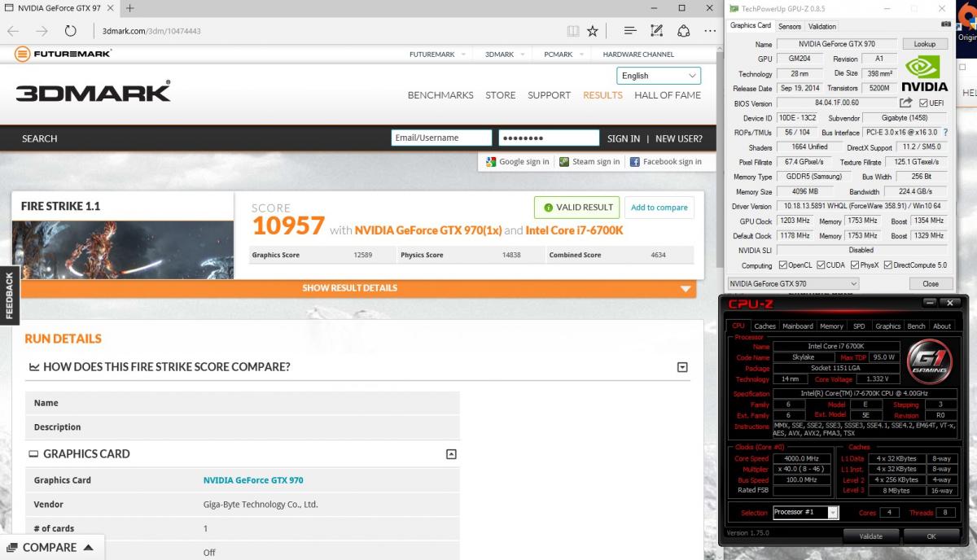This screenshot has width=977, height=560.
Task: Click the Bus Interface question mark
Action: tap(945, 132)
